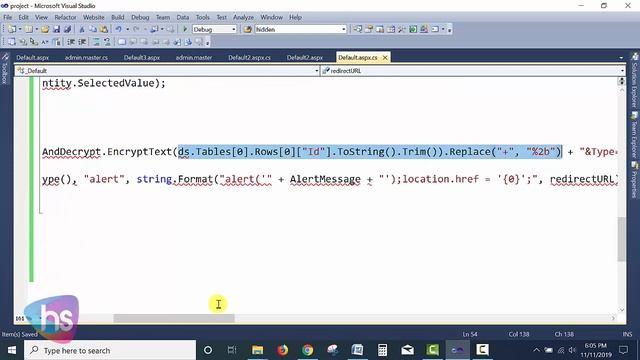Viewport: 640px width, 360px height.
Task: Open the Solution Explorer side panel
Action: tap(635, 80)
